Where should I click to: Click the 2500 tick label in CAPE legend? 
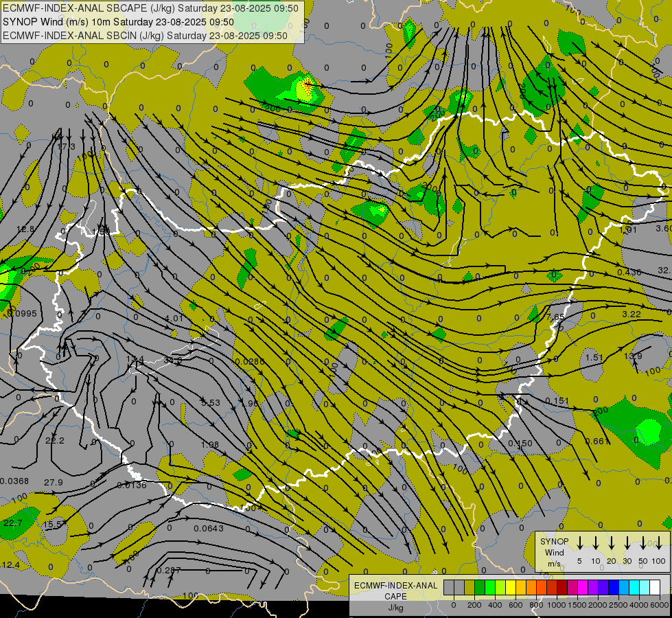tap(618, 605)
